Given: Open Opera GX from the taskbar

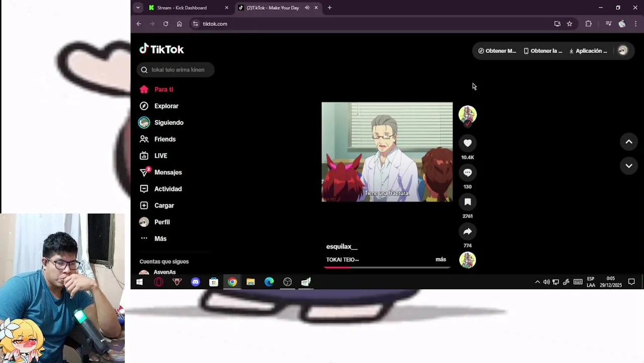Looking at the screenshot, I should 159,282.
